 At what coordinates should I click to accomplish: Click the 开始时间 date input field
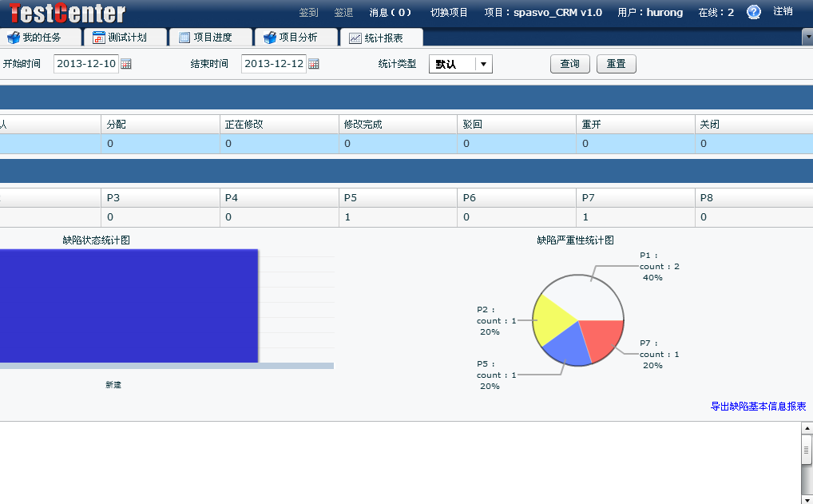click(86, 64)
